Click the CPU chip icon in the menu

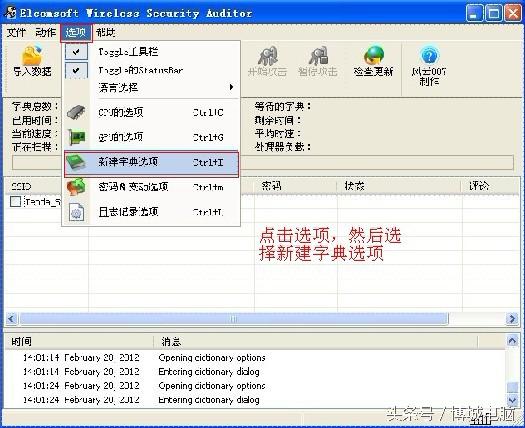click(x=76, y=113)
